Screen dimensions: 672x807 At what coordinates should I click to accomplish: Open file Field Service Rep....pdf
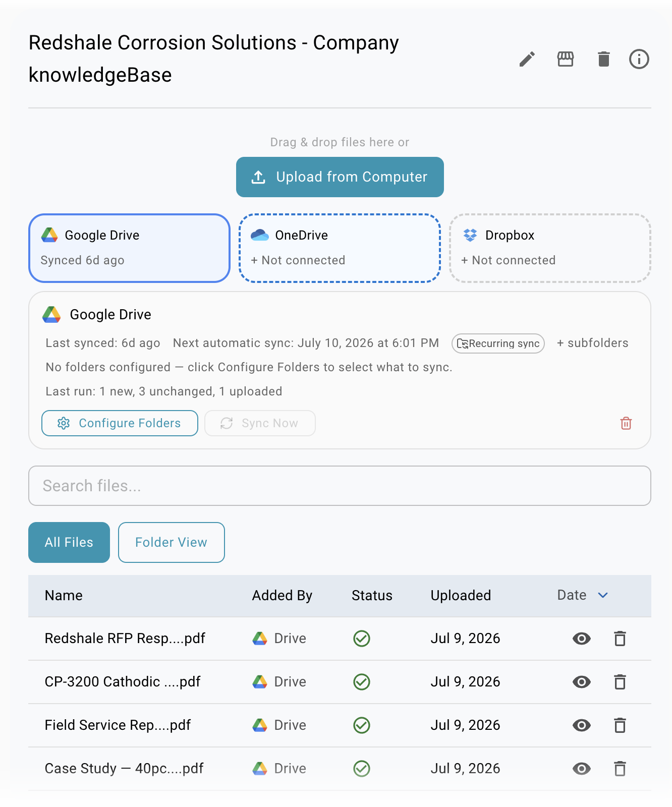(x=118, y=725)
